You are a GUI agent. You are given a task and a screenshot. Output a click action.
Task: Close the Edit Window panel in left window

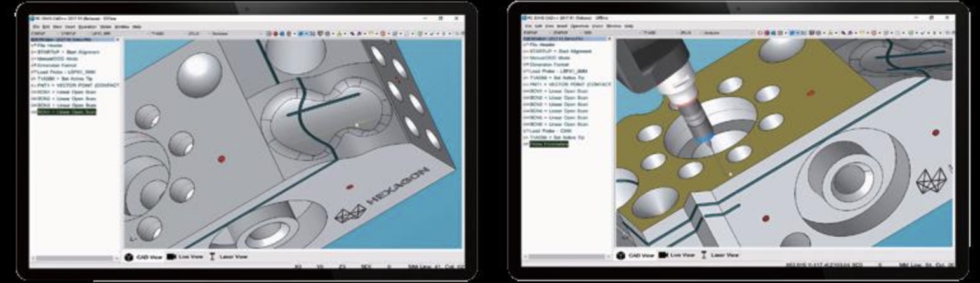[117, 39]
